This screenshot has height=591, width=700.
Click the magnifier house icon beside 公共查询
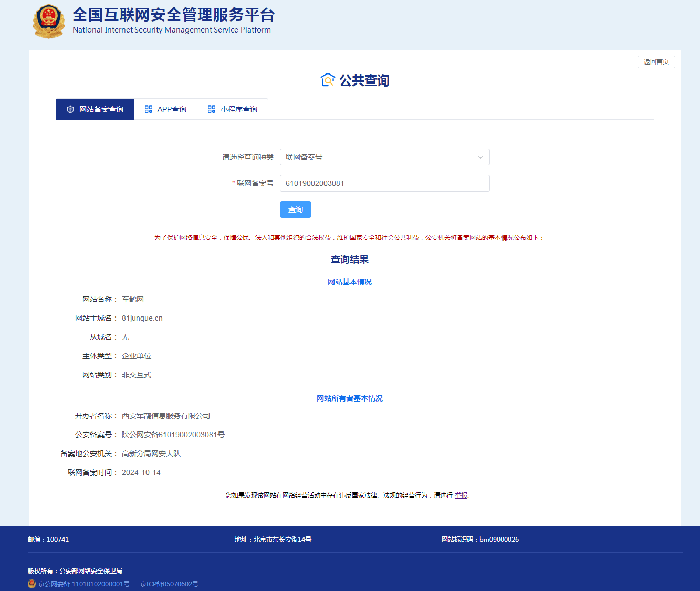pos(328,80)
